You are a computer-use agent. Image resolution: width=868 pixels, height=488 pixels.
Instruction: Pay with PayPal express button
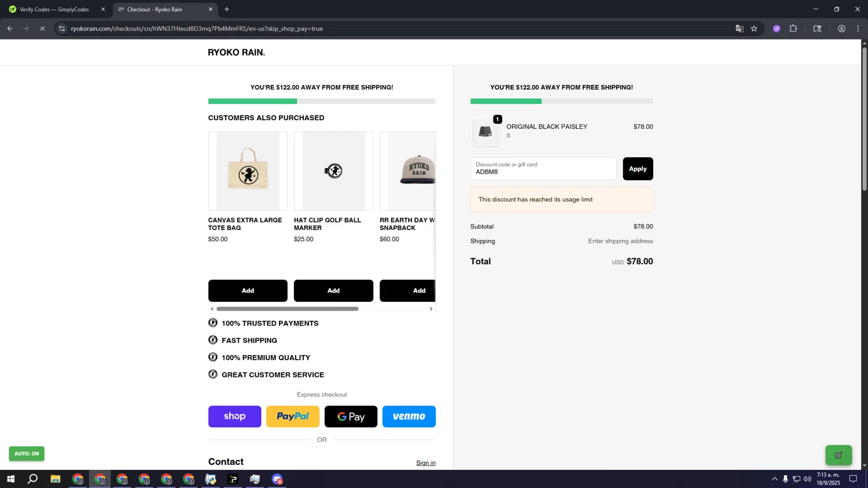(293, 416)
